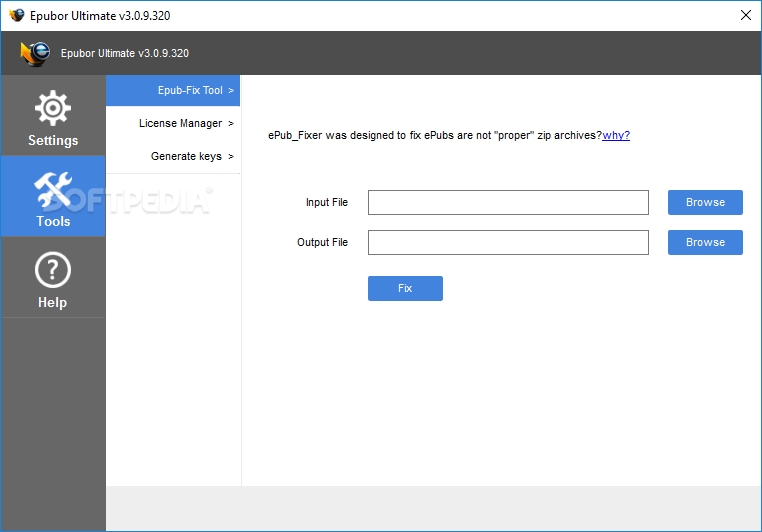Follow the "why?" link
762x532 pixels.
pyautogui.click(x=616, y=135)
